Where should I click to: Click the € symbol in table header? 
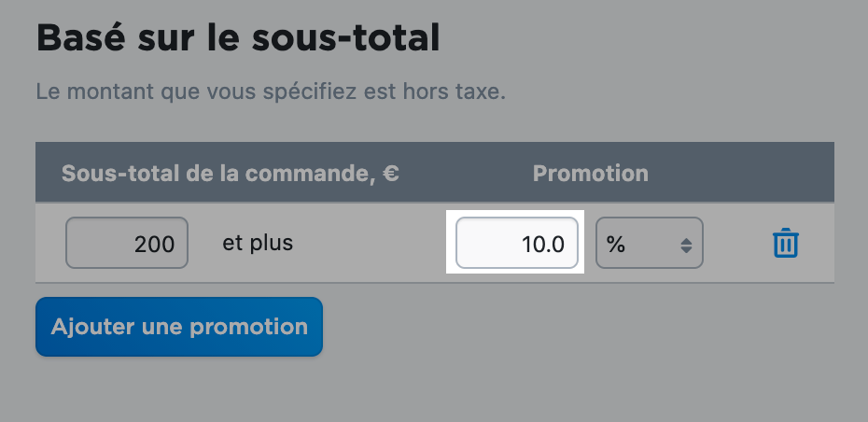pos(390,174)
